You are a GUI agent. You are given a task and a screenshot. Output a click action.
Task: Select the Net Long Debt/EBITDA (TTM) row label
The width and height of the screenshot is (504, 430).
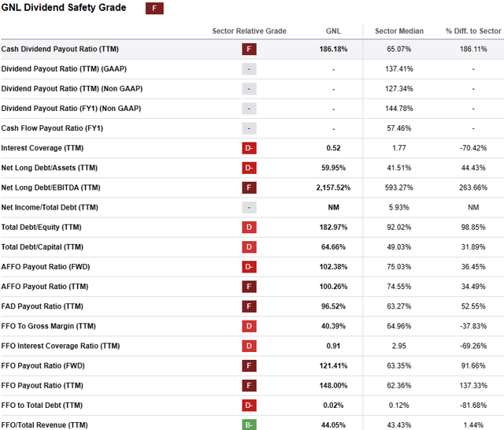coord(50,187)
